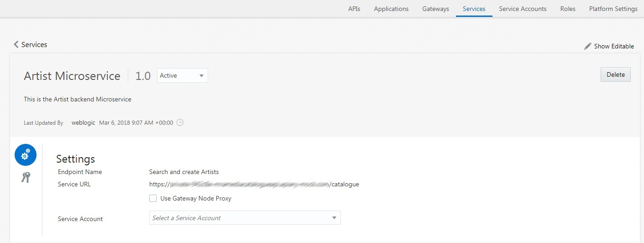Click the Service URL value ending in /catalogue
Viewport: 644px width, 243px height.
point(254,185)
